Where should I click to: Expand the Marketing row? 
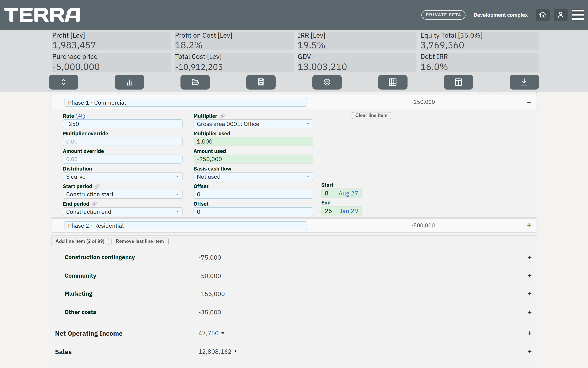(x=530, y=294)
